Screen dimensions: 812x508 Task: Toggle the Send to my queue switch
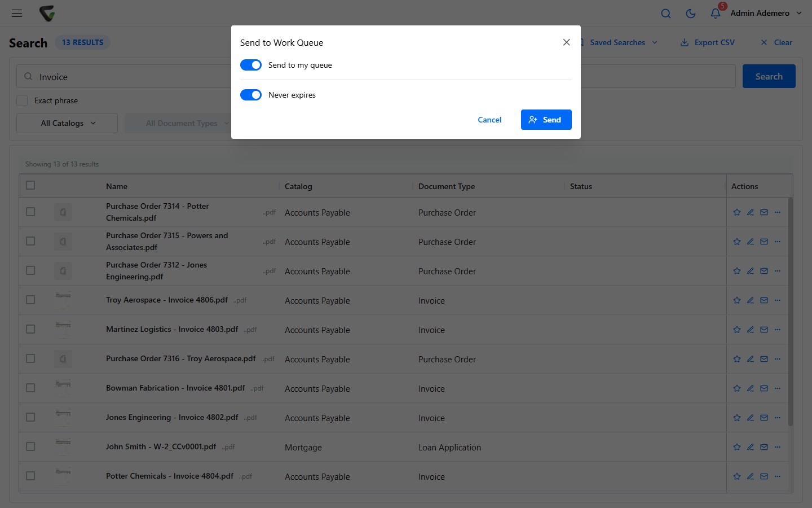(x=251, y=65)
